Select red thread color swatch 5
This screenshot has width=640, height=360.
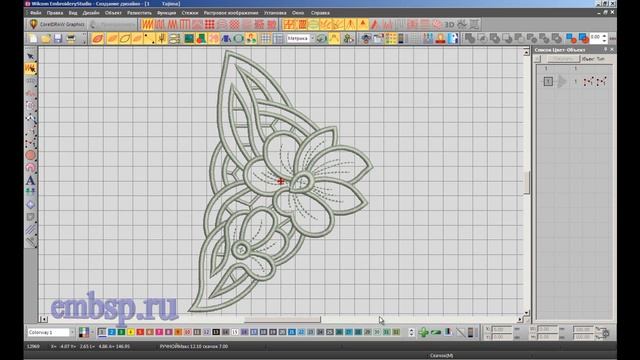point(140,332)
